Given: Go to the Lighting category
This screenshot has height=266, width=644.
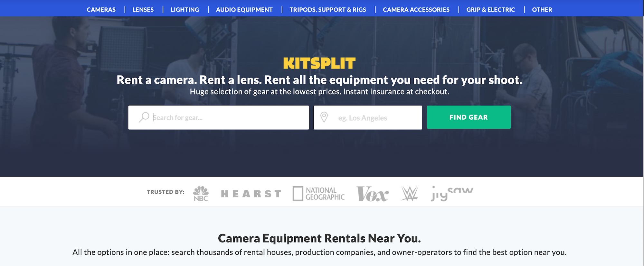Looking at the screenshot, I should 185,10.
